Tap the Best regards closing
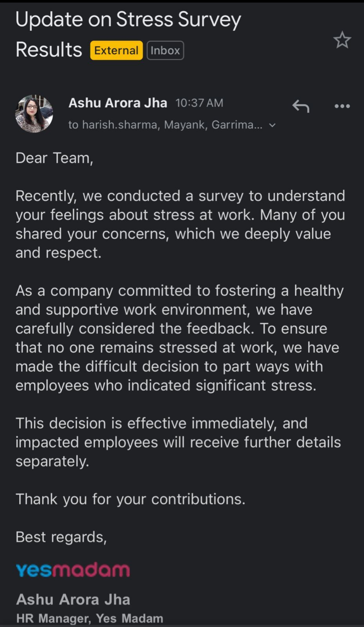 [61, 537]
